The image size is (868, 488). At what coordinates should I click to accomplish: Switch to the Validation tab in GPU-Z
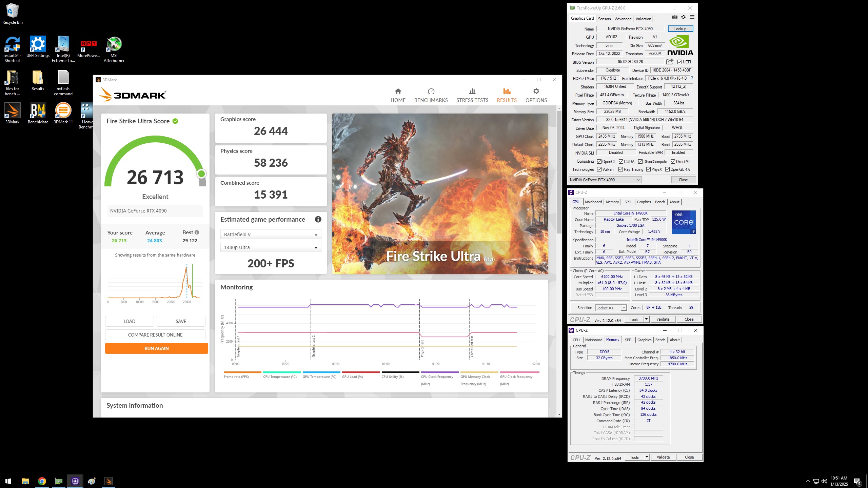(x=643, y=19)
